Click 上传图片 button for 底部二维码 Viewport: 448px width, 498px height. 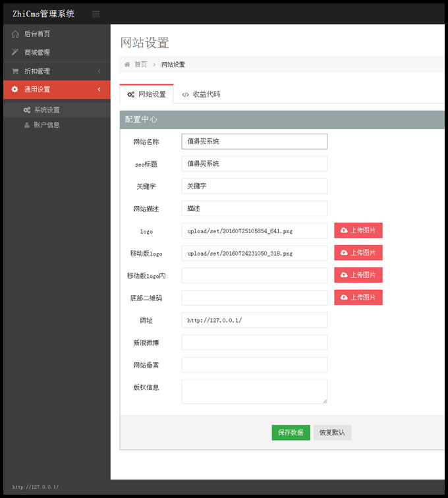coord(358,297)
